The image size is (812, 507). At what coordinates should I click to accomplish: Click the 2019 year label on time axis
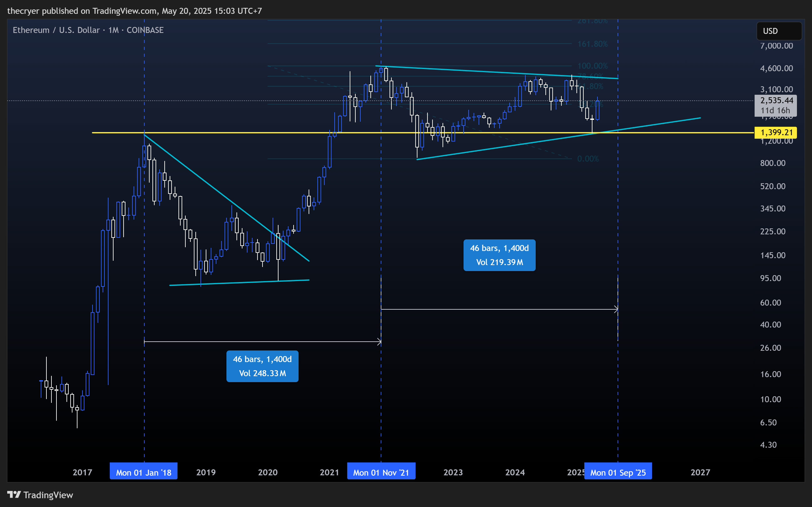click(206, 472)
